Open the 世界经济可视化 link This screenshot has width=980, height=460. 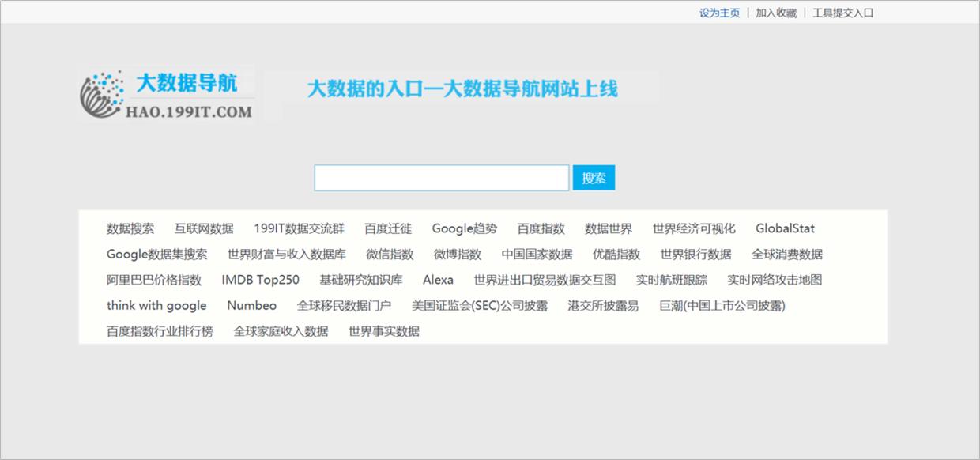[x=692, y=228]
